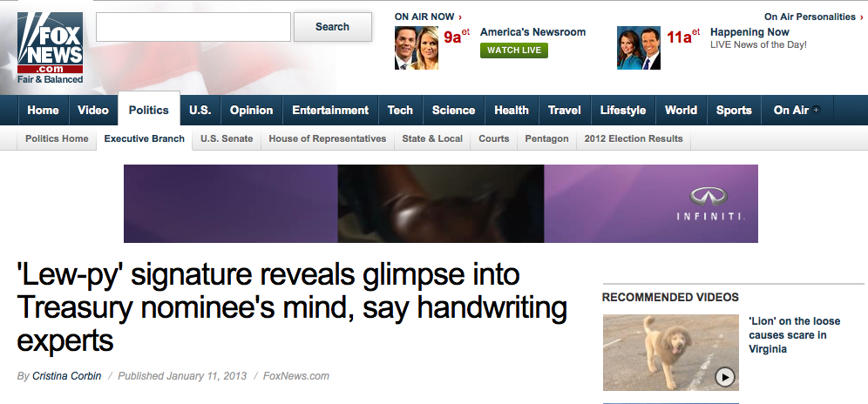Go to House of Representatives subtab
Image resolution: width=868 pixels, height=404 pixels.
327,139
